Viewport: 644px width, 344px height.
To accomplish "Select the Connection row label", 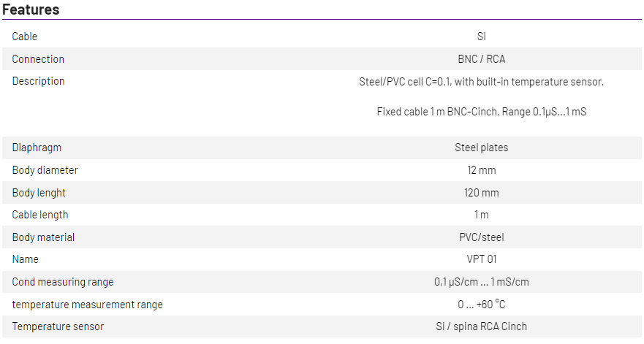I will (38, 59).
